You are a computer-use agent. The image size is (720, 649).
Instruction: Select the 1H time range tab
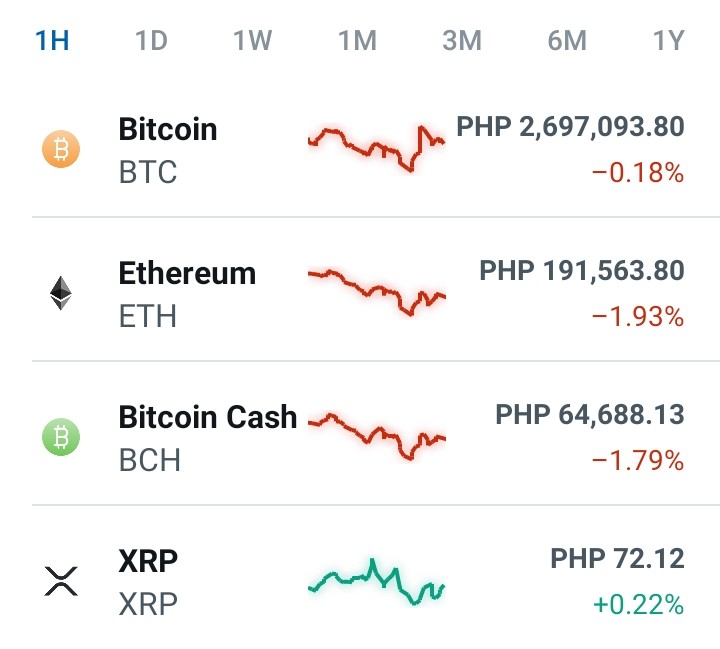pyautogui.click(x=52, y=40)
